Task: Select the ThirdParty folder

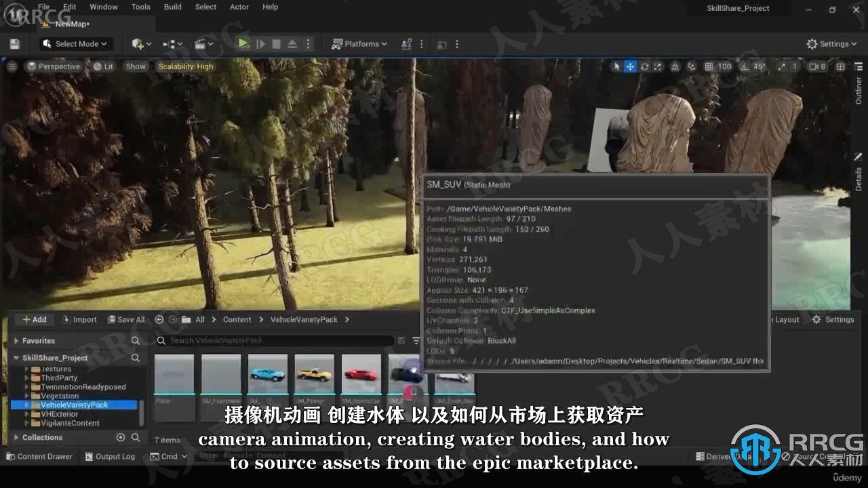Action: (59, 378)
